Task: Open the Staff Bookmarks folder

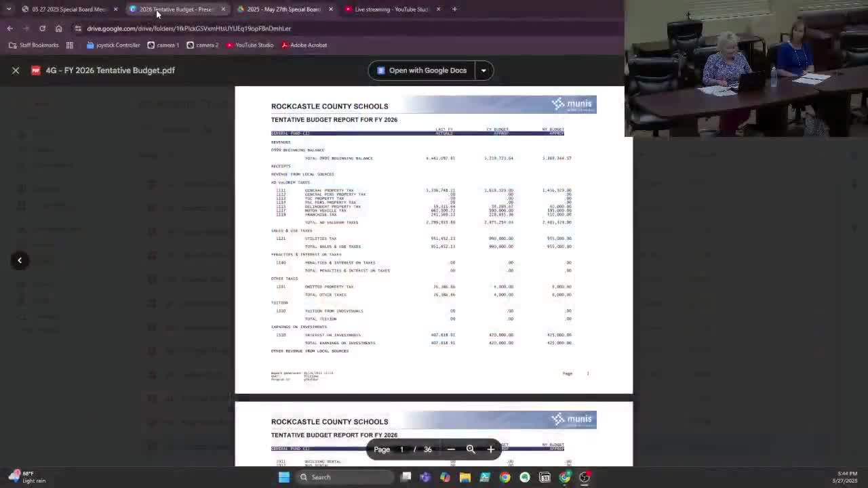Action: pos(34,45)
